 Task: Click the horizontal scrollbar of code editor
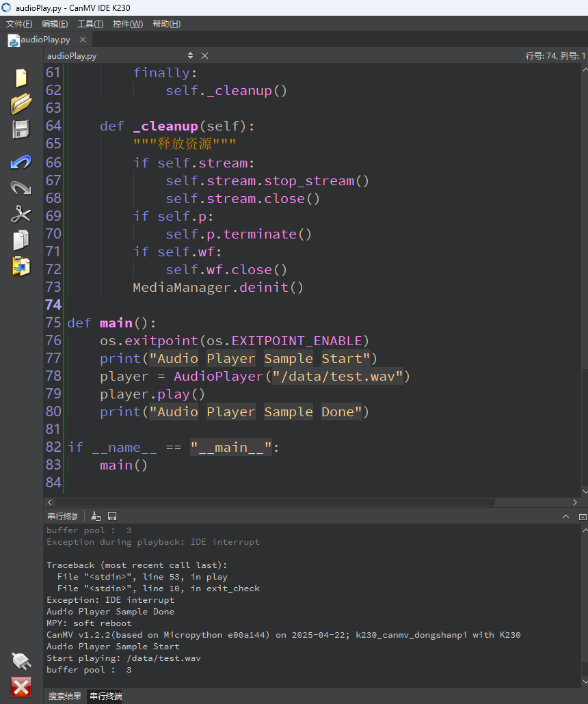312,502
